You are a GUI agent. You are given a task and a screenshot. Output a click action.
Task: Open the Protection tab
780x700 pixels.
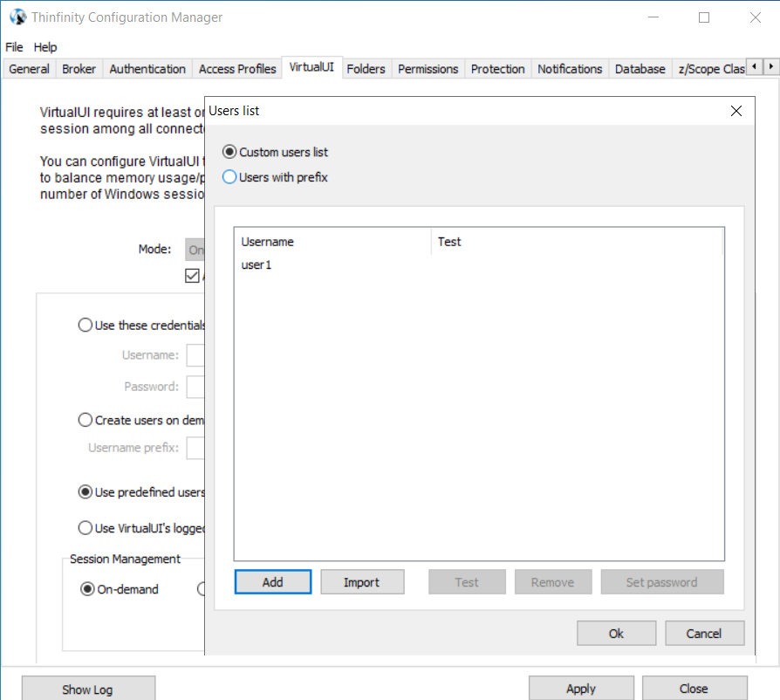point(497,69)
